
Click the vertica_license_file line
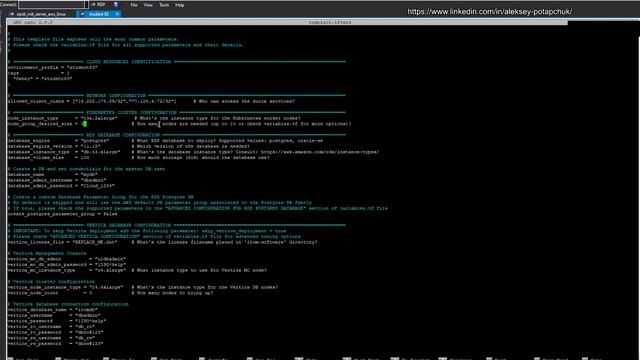pyautogui.click(x=162, y=242)
